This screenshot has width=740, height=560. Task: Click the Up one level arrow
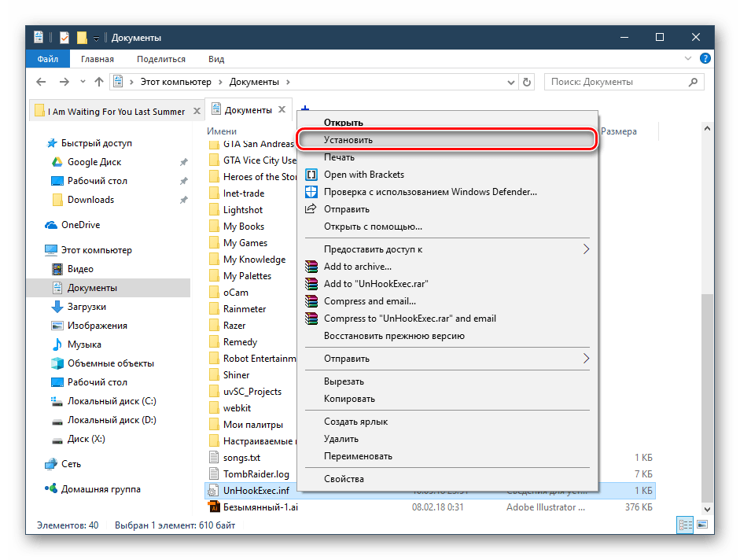[99, 82]
